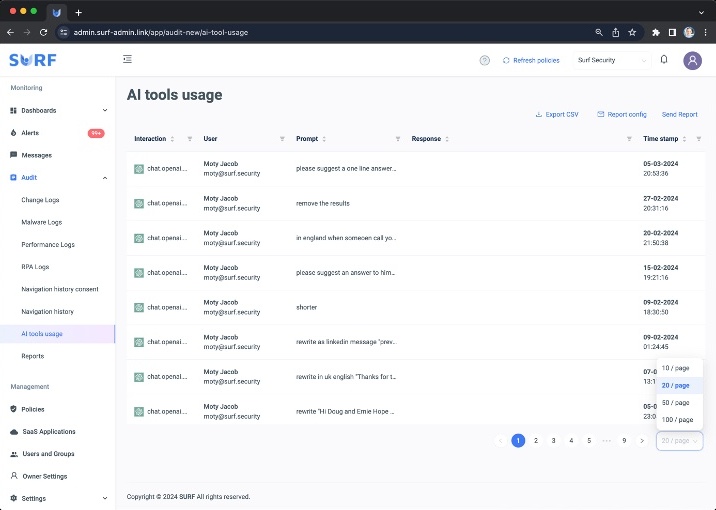The width and height of the screenshot is (716, 510).
Task: Select 10 / page option
Action: tap(679, 368)
